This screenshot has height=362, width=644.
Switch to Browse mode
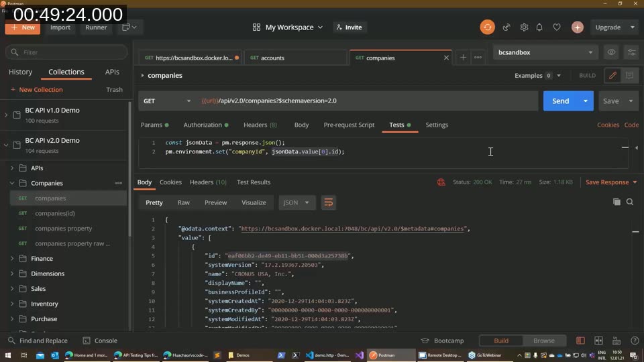[x=544, y=341]
